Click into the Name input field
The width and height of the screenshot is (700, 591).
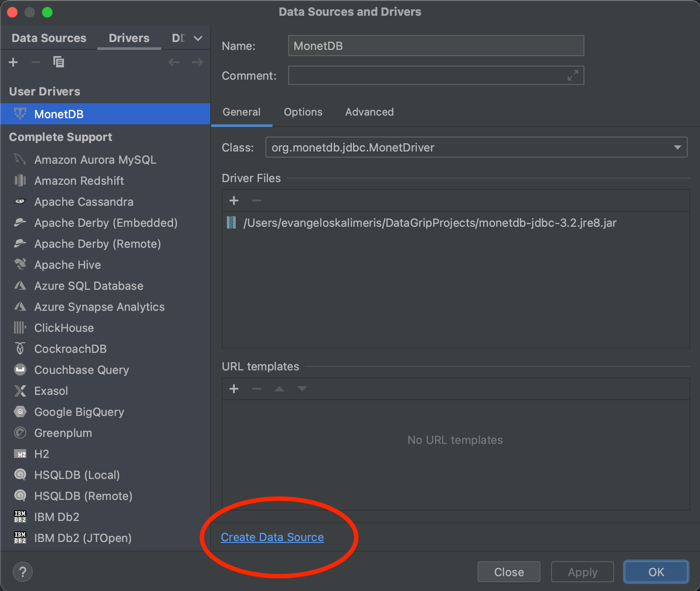436,46
